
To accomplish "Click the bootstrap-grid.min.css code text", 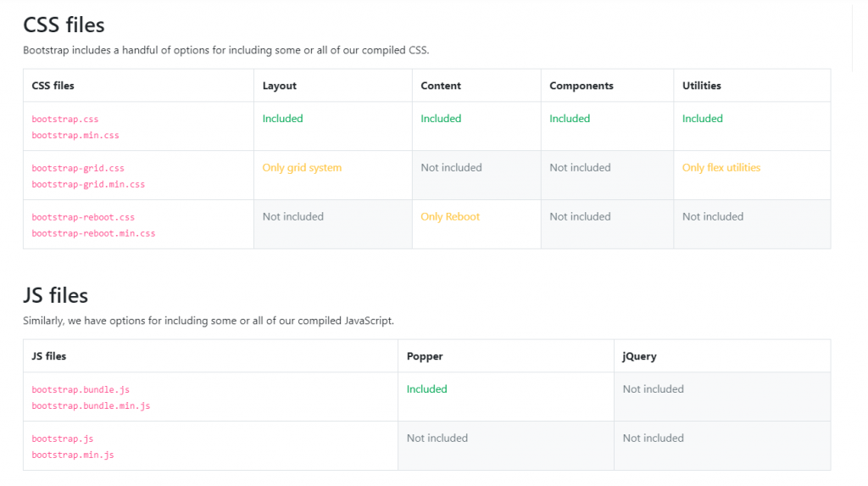I will (88, 185).
